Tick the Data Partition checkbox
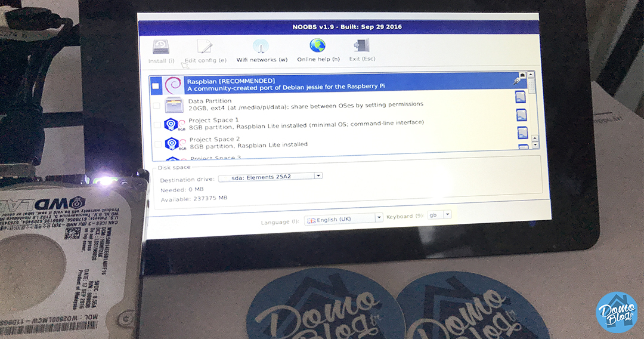Screen dimensions: 644x339 point(156,106)
